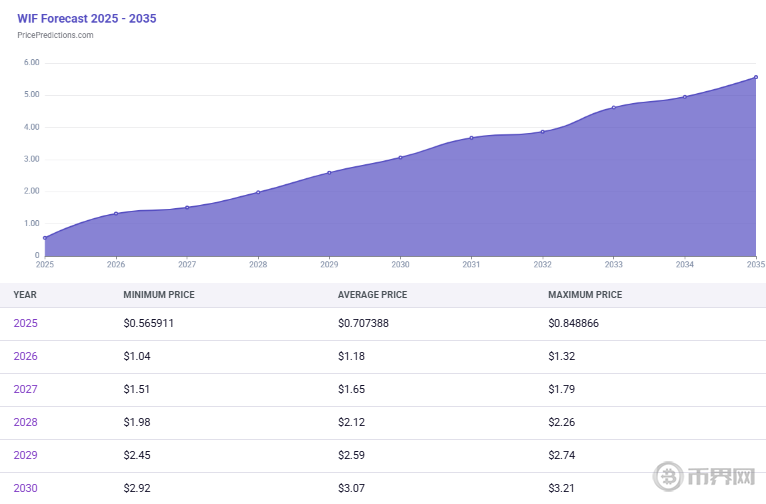Click the Maximum Price column header
766x504 pixels.
click(x=585, y=295)
